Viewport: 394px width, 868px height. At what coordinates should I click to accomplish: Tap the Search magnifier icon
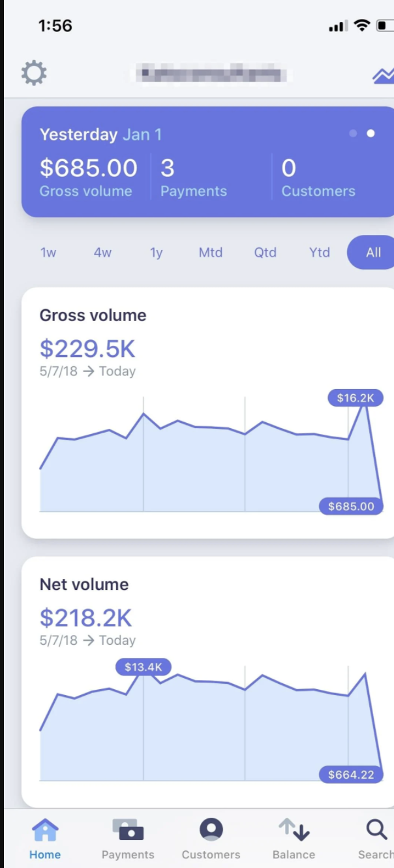pyautogui.click(x=376, y=831)
